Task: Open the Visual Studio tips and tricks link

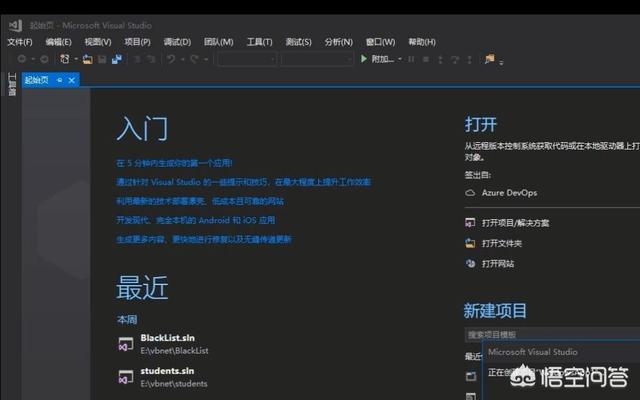Action: [244, 182]
